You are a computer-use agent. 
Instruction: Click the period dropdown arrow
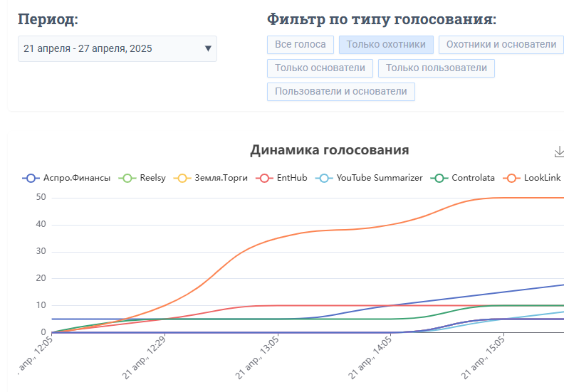(x=208, y=48)
